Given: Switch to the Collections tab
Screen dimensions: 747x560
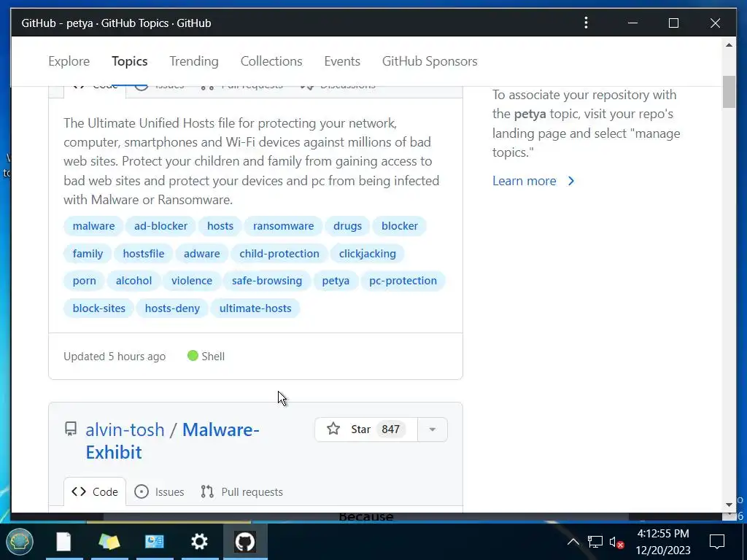Looking at the screenshot, I should pyautogui.click(x=271, y=61).
